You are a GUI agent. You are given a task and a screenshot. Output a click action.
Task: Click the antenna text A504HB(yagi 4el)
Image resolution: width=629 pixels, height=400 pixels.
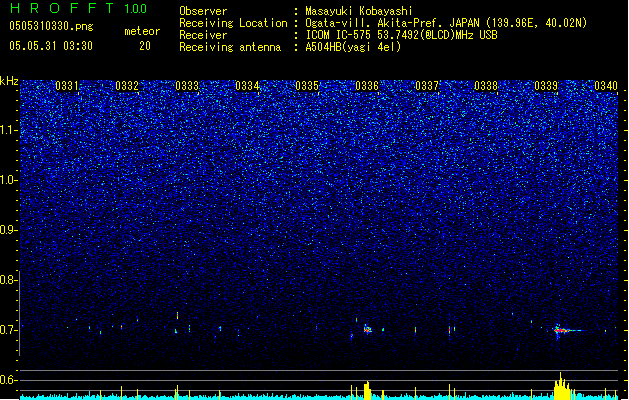[x=353, y=47]
